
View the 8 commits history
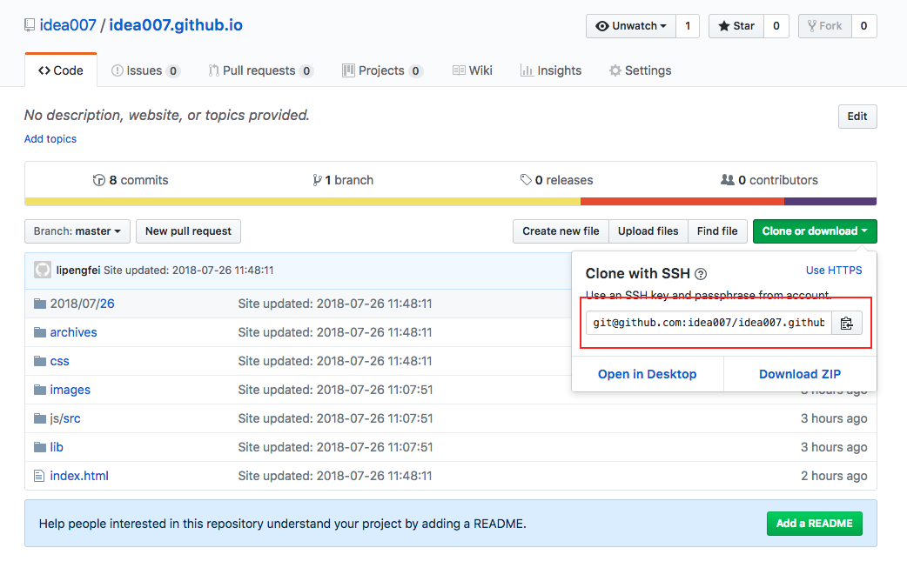[131, 180]
